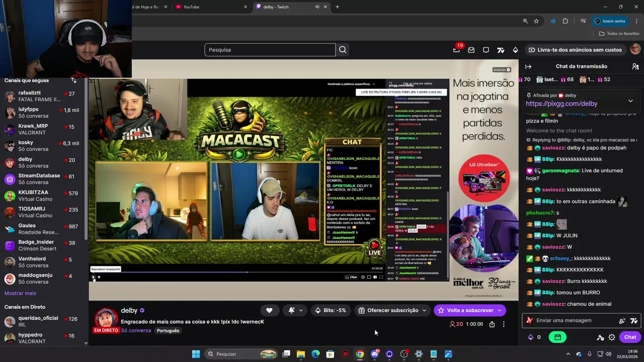Image resolution: width=644 pixels, height=362 pixels.
Task: Click the Chrome bookmark star icon
Action: pyautogui.click(x=536, y=21)
